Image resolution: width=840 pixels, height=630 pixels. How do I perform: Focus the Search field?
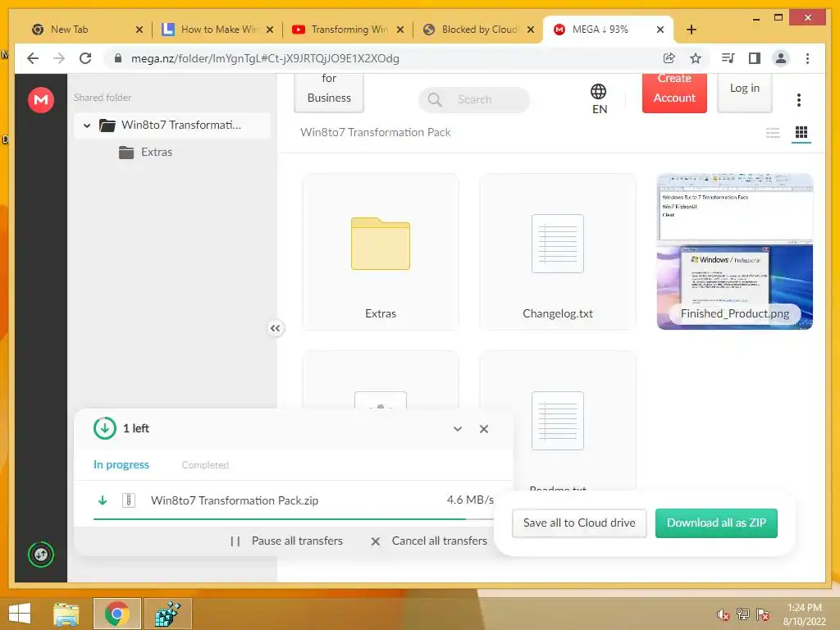click(475, 99)
